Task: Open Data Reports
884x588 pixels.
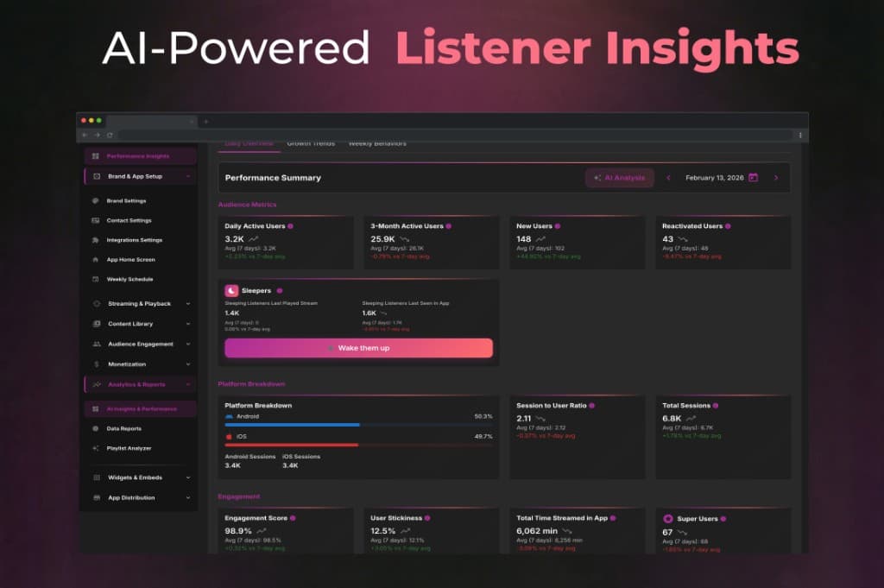Action: (124, 429)
